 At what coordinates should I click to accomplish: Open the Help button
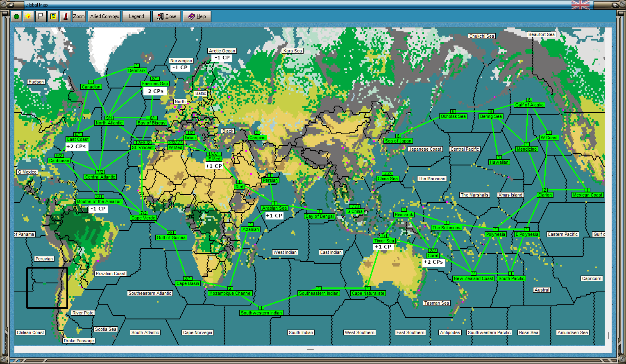pos(197,16)
